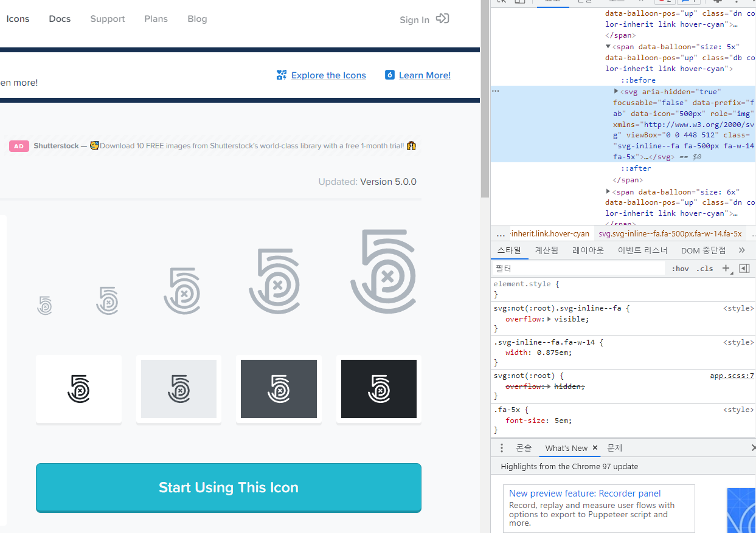Click the blue 6 Learn More icon
The width and height of the screenshot is (756, 533).
click(x=390, y=75)
